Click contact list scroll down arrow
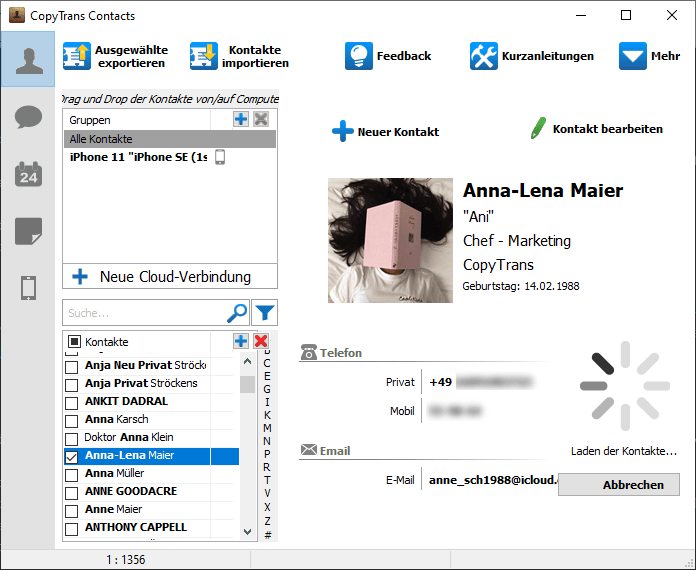This screenshot has width=696, height=570. (248, 531)
